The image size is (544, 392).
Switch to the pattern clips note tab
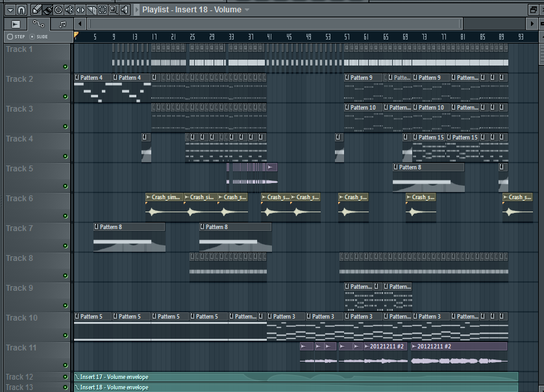click(x=62, y=24)
